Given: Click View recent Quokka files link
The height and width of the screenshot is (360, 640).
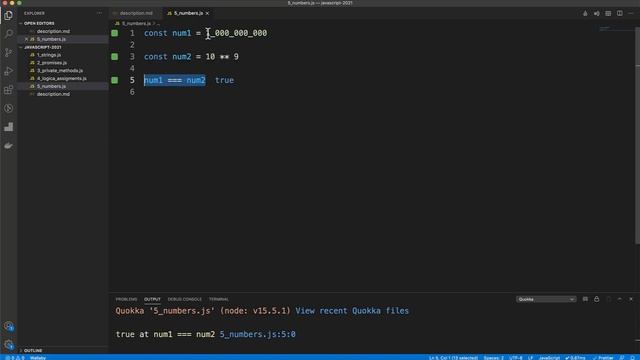Looking at the screenshot, I should tap(352, 311).
